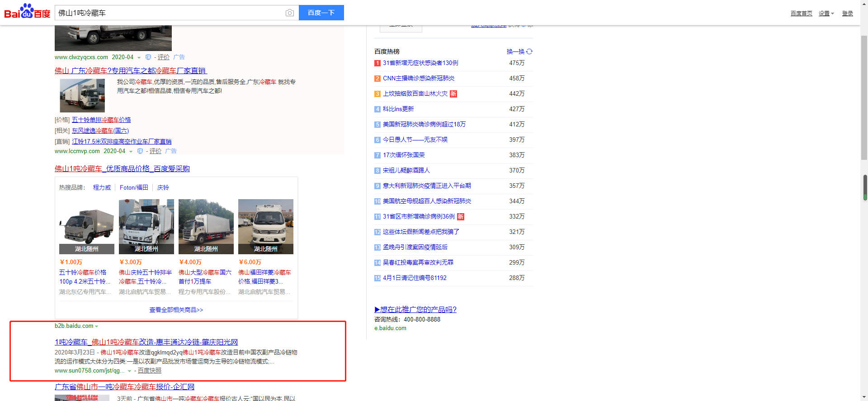Click ¥4.00万 truck product image
This screenshot has width=868, height=401.
pyautogui.click(x=206, y=226)
